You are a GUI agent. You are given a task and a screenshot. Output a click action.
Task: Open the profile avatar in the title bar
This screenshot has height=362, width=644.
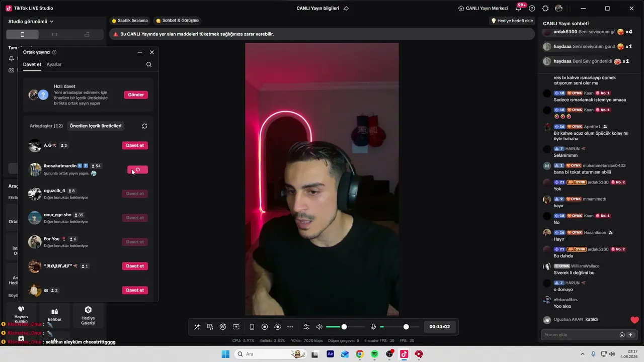pyautogui.click(x=559, y=9)
